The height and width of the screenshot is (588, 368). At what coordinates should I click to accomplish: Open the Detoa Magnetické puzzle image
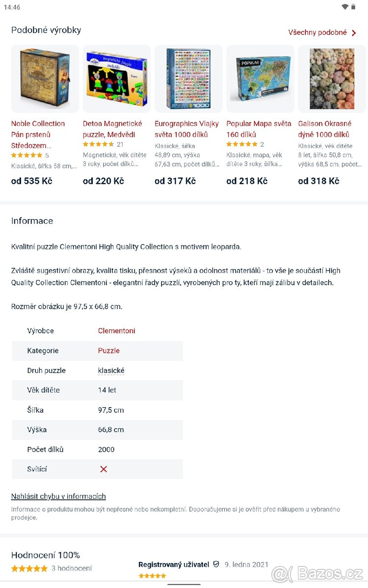point(117,78)
